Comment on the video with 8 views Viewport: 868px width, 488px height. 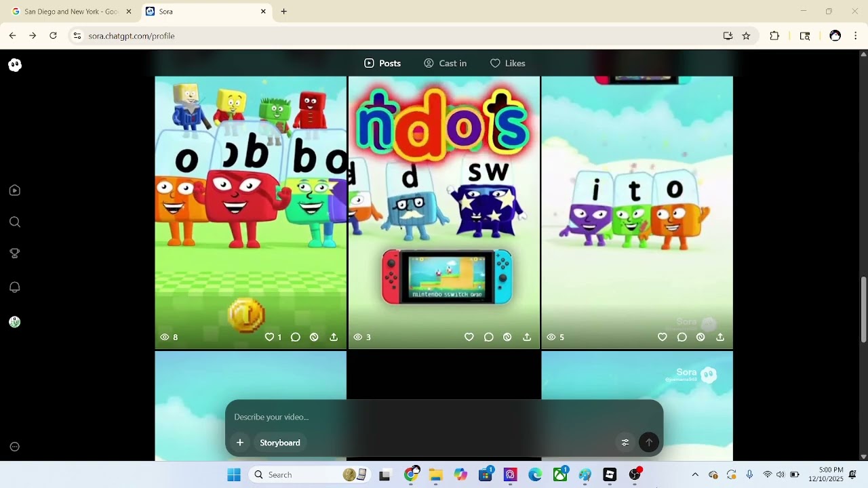coord(296,337)
